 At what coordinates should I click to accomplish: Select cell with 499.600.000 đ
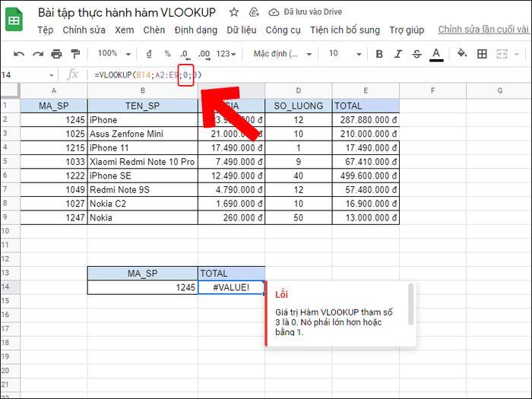pos(366,176)
